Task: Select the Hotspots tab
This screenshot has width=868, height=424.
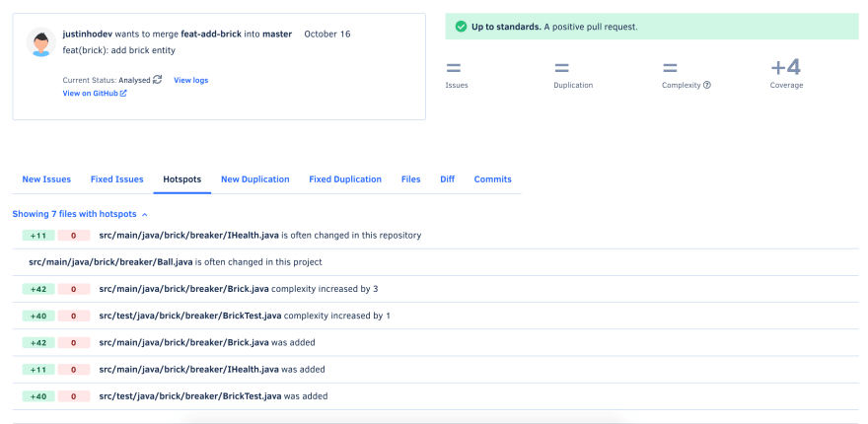Action: tap(182, 179)
